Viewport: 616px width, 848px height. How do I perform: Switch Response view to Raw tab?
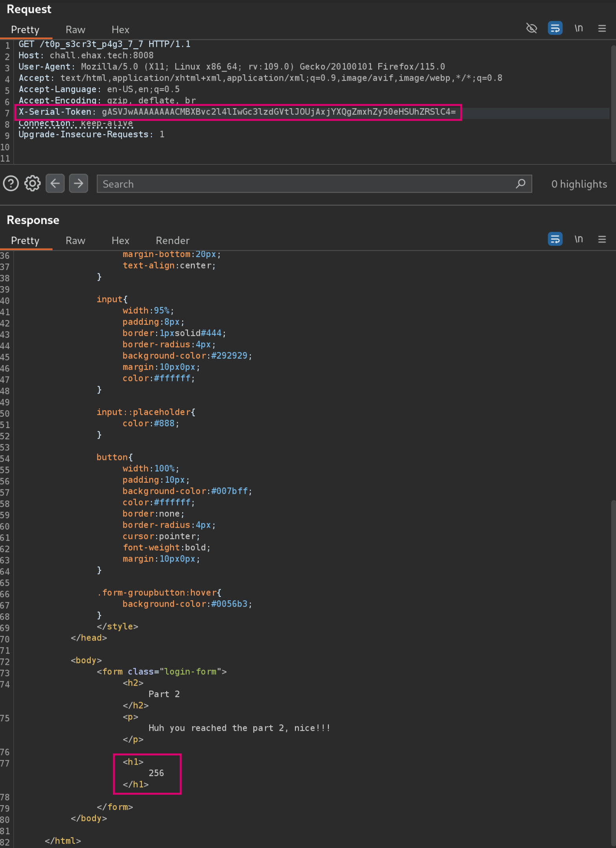click(x=75, y=241)
